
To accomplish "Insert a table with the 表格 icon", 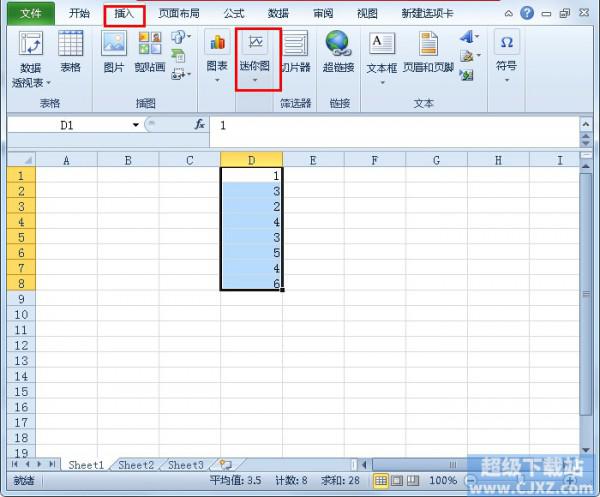I will tap(70, 46).
